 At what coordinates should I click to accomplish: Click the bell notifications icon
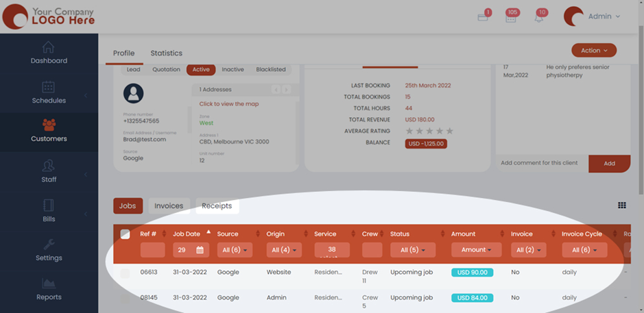[539, 17]
